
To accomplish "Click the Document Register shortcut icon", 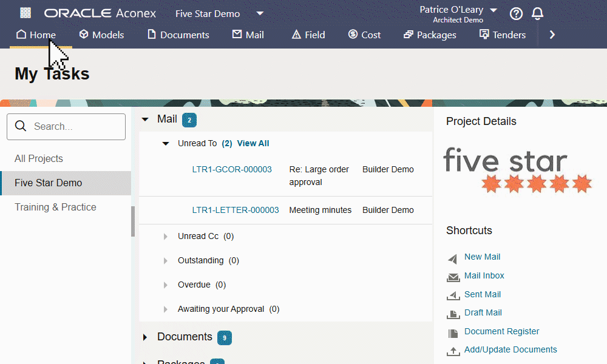I will [453, 333].
